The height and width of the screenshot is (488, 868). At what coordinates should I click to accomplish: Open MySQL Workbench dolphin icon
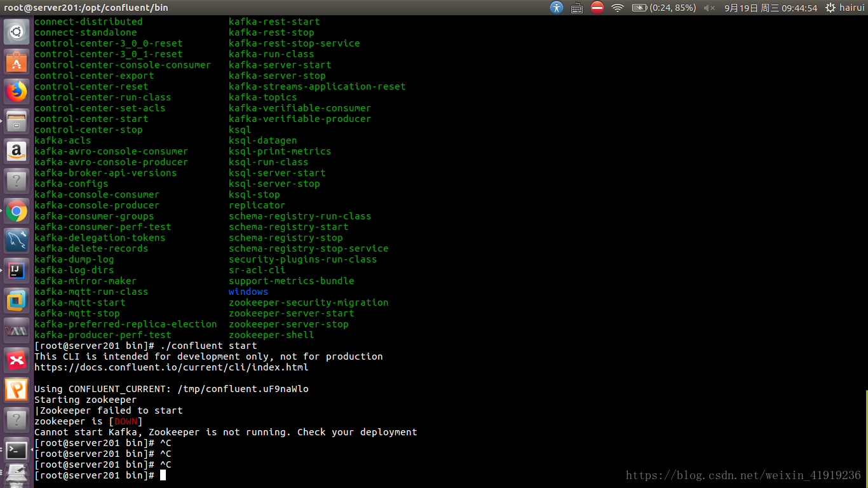(17, 241)
